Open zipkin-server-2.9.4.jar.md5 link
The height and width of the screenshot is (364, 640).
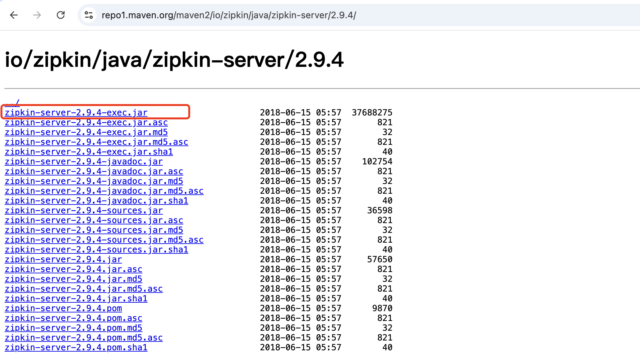coord(73,279)
